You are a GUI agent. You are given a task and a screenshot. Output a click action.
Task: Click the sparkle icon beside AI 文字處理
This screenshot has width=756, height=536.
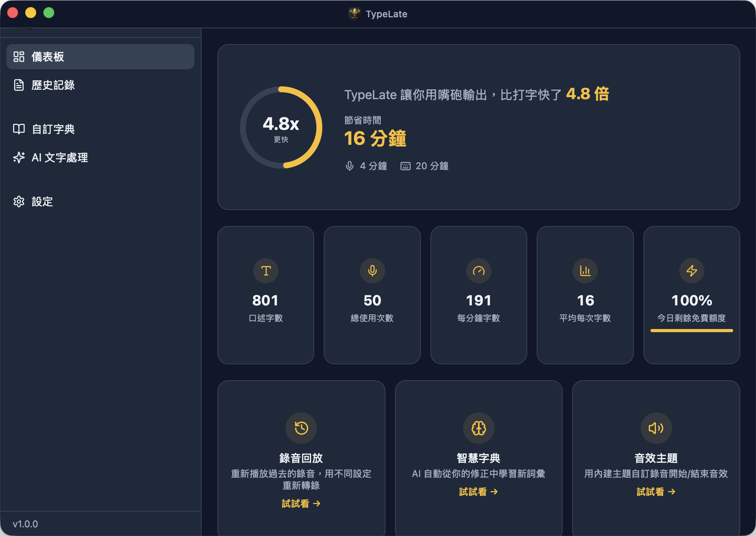tap(19, 157)
